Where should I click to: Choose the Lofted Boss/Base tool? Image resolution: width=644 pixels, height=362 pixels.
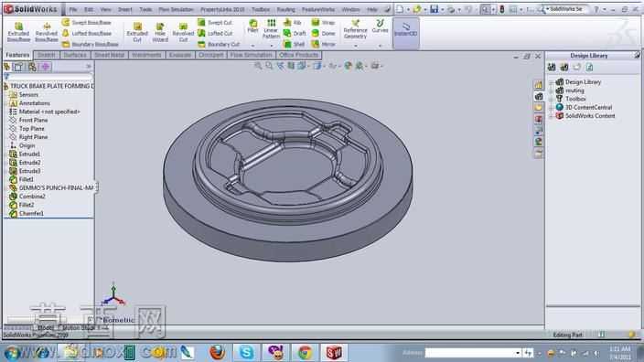87,33
